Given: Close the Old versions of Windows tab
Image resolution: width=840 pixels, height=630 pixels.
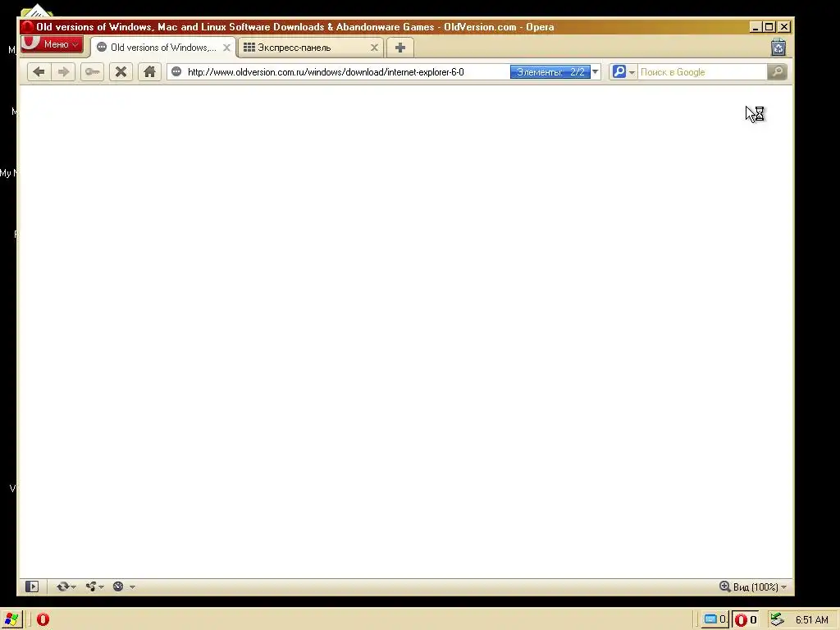Looking at the screenshot, I should [x=226, y=48].
